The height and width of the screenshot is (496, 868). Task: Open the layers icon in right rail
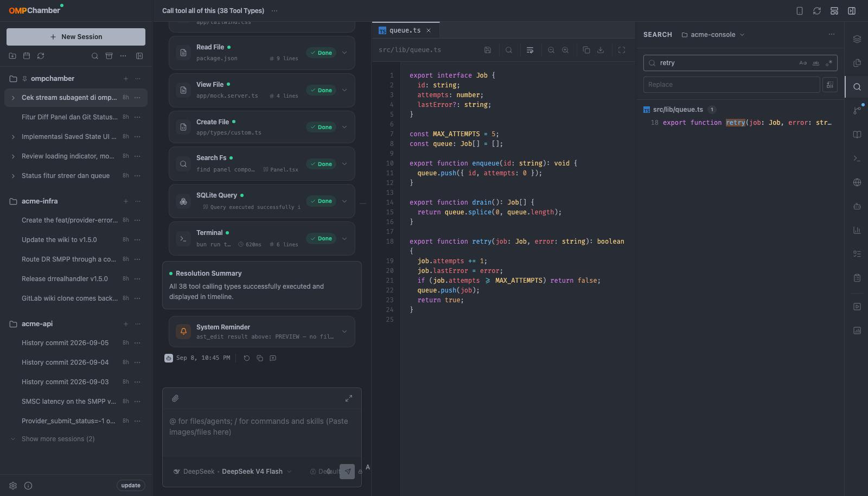(857, 39)
